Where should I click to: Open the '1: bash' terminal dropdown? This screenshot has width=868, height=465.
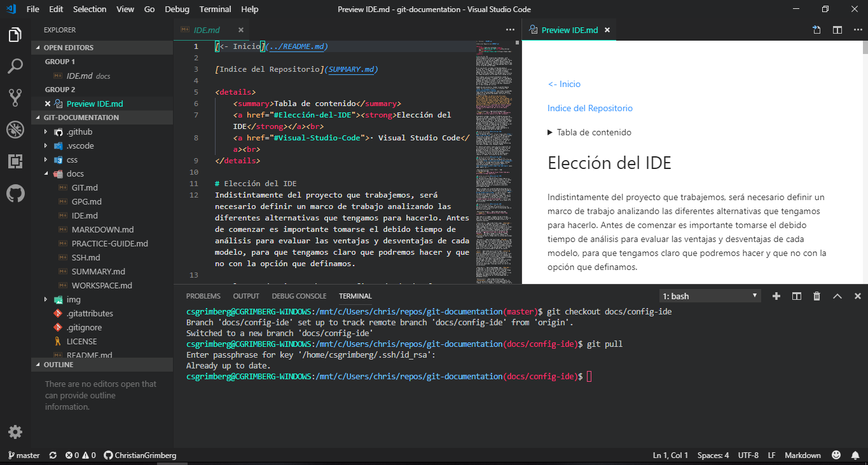pos(710,295)
